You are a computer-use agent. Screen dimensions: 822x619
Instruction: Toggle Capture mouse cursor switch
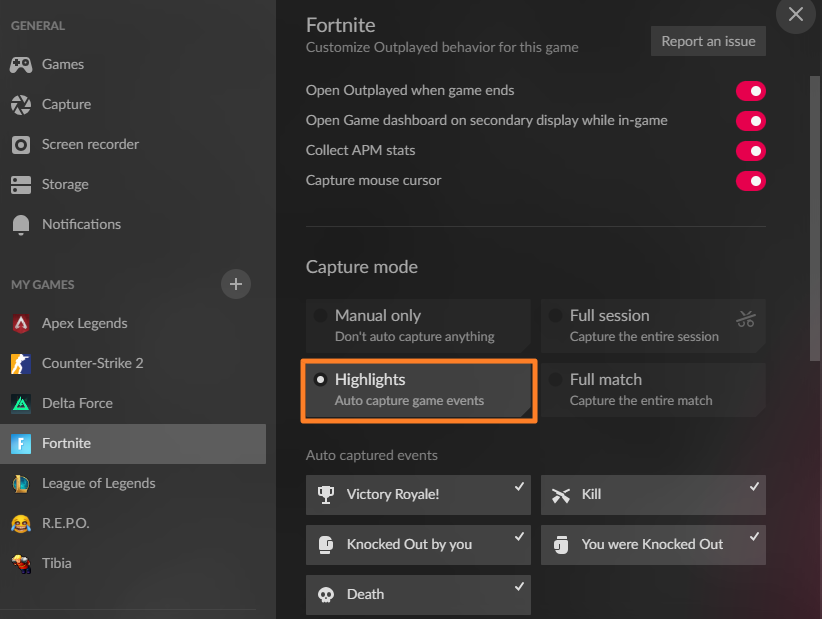tap(751, 181)
